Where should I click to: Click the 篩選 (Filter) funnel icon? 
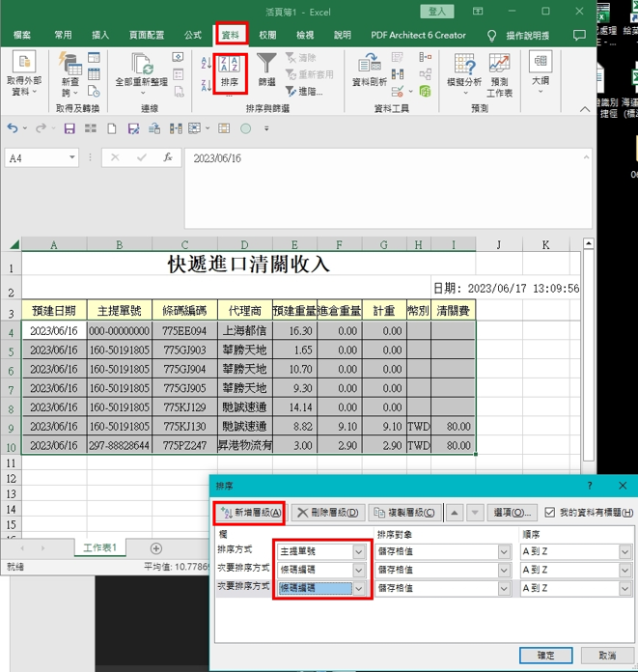coord(266,70)
